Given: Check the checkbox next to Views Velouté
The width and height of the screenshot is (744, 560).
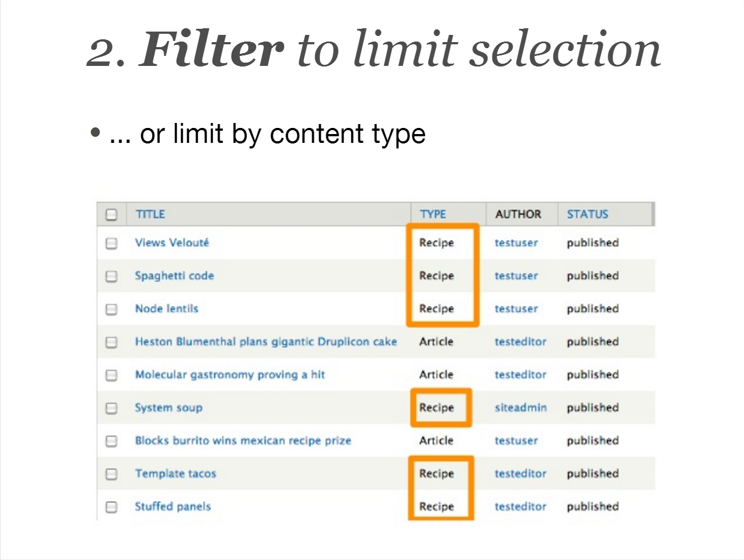Looking at the screenshot, I should 111,243.
